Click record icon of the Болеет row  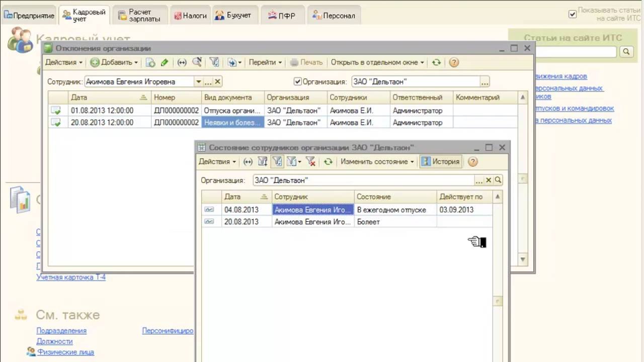click(x=209, y=222)
